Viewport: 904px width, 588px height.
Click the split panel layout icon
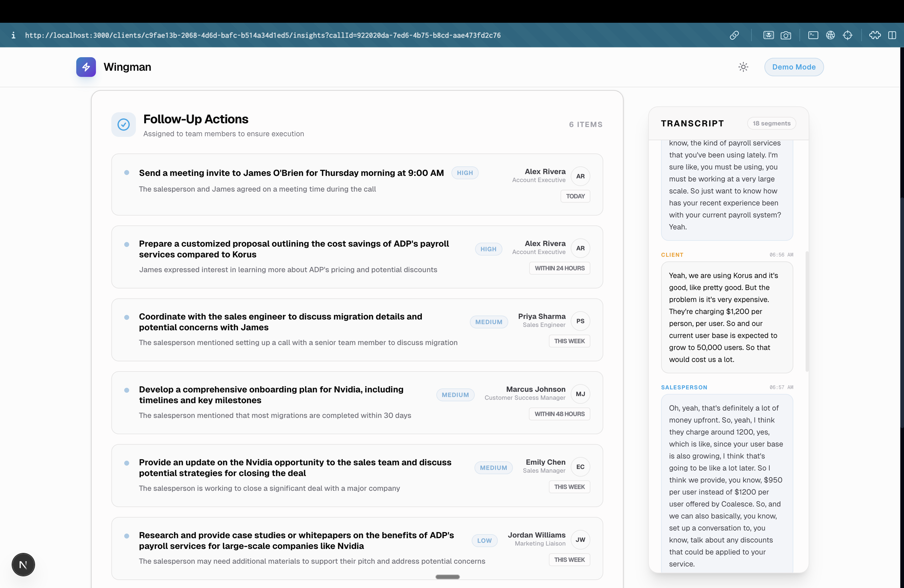[892, 35]
